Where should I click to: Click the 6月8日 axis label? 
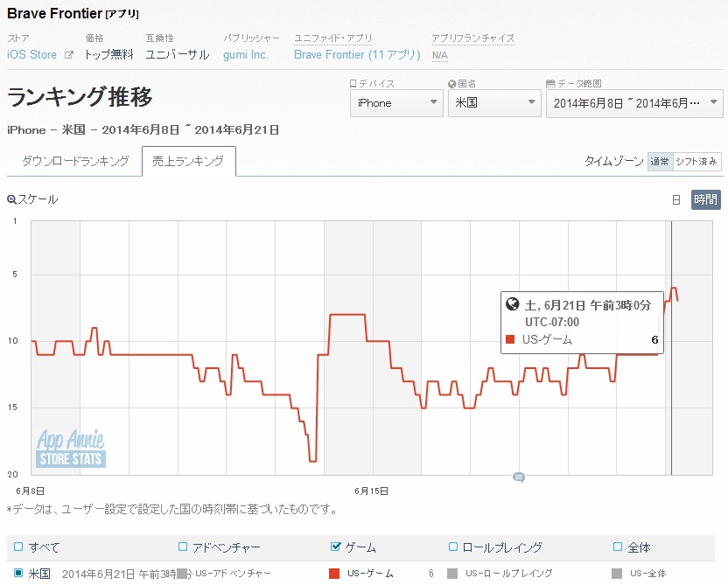[30, 491]
